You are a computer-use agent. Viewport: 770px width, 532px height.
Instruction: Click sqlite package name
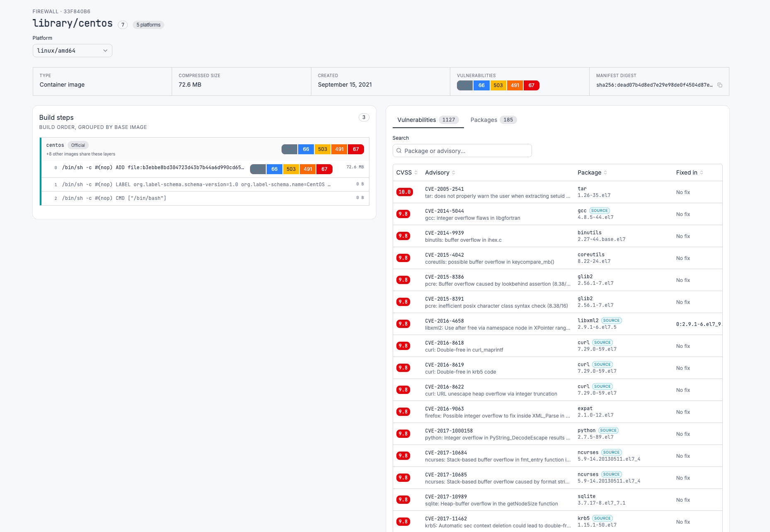click(587, 496)
